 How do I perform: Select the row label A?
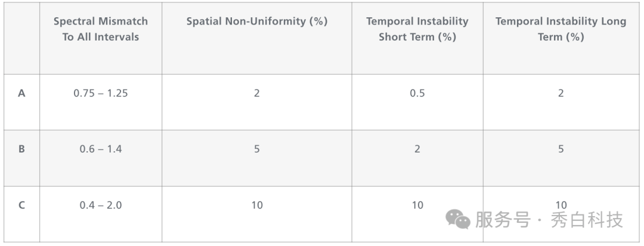click(21, 94)
